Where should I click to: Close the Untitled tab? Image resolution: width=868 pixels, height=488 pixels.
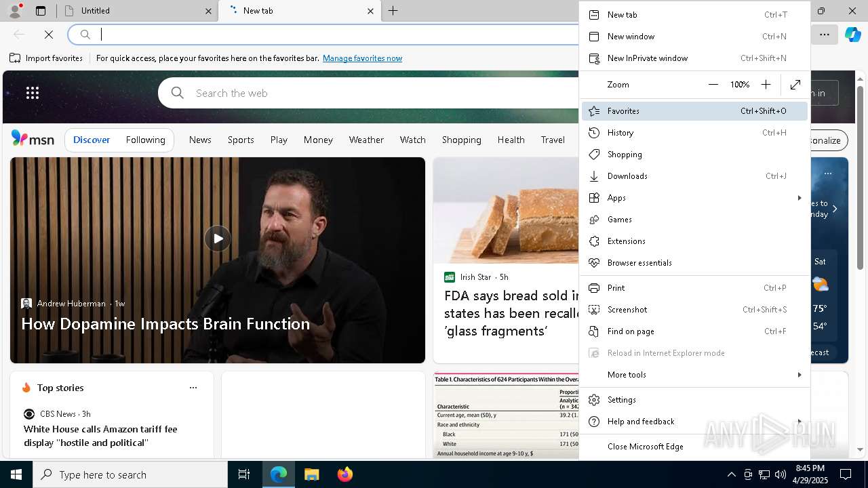208,11
